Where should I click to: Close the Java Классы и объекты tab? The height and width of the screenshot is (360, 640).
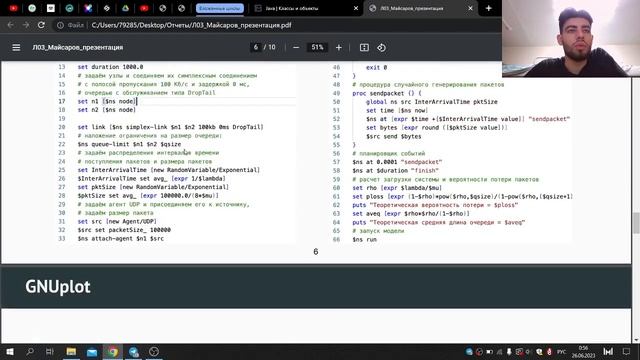point(356,8)
